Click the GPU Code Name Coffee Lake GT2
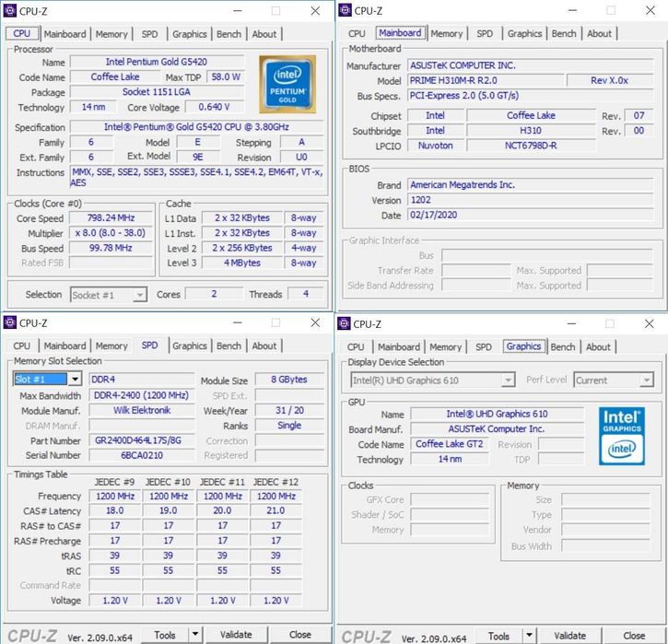 point(450,444)
